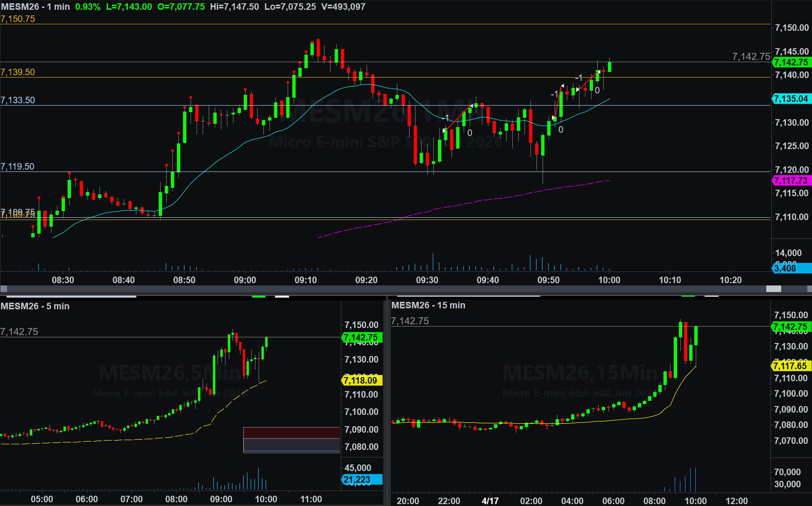
Task: Click the dark red zone rectangle on 5 min chart
Action: coord(291,433)
